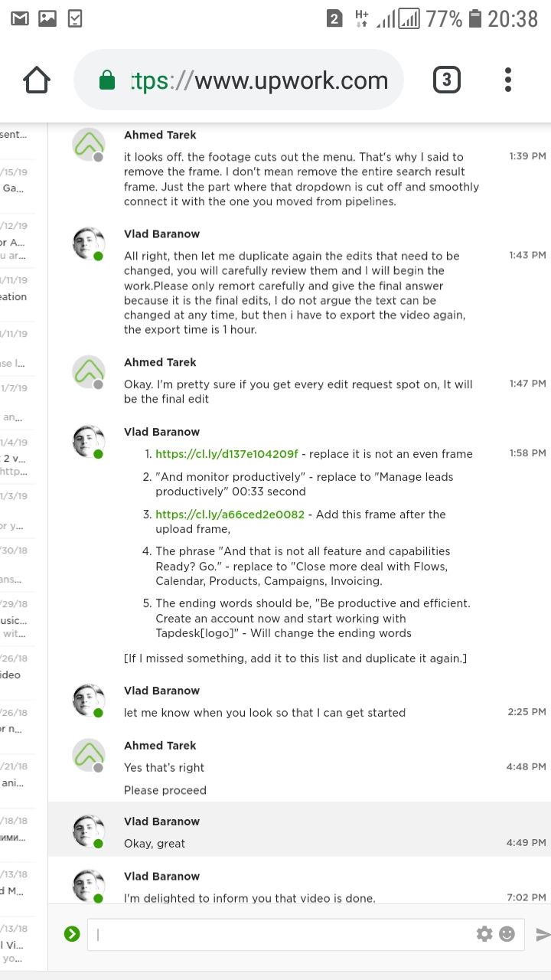Tap the Chrome home icon
The image size is (551, 980).
37,80
